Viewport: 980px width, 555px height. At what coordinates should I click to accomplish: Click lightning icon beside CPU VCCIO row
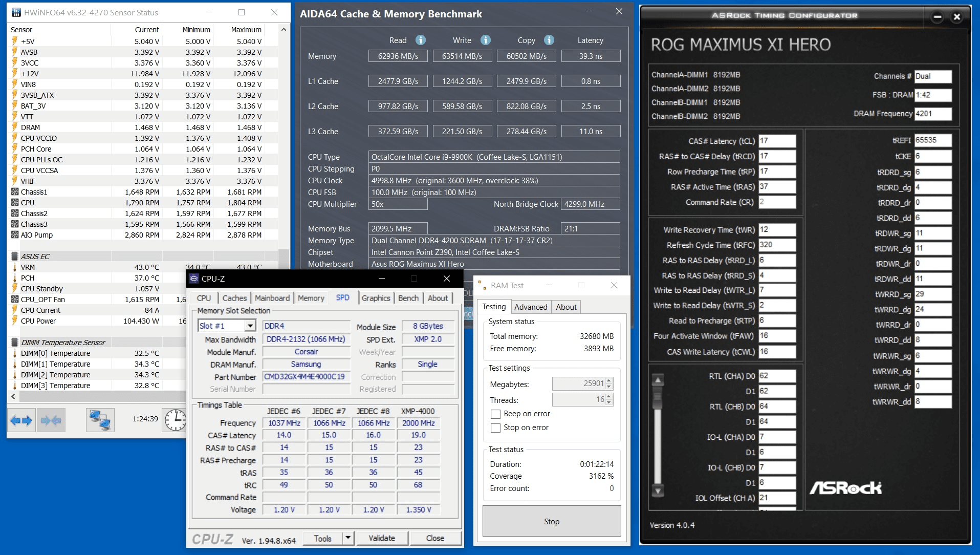click(15, 138)
